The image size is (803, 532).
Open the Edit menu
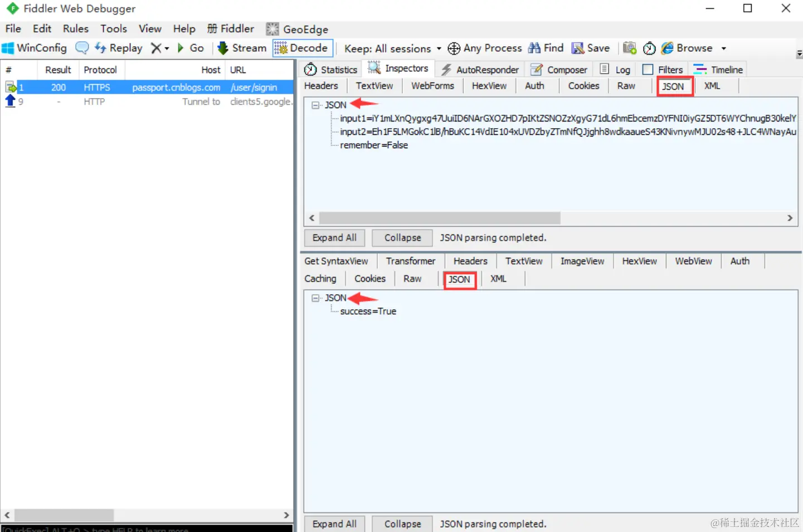(x=42, y=28)
